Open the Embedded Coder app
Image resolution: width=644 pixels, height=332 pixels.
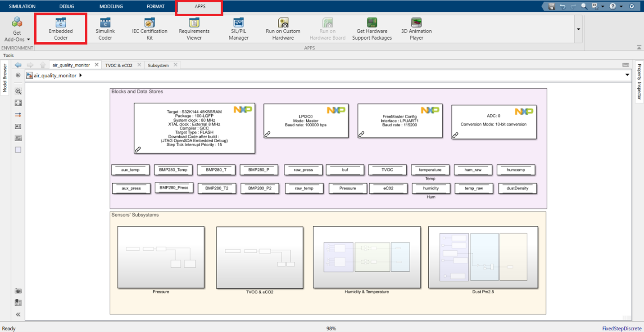(60, 28)
